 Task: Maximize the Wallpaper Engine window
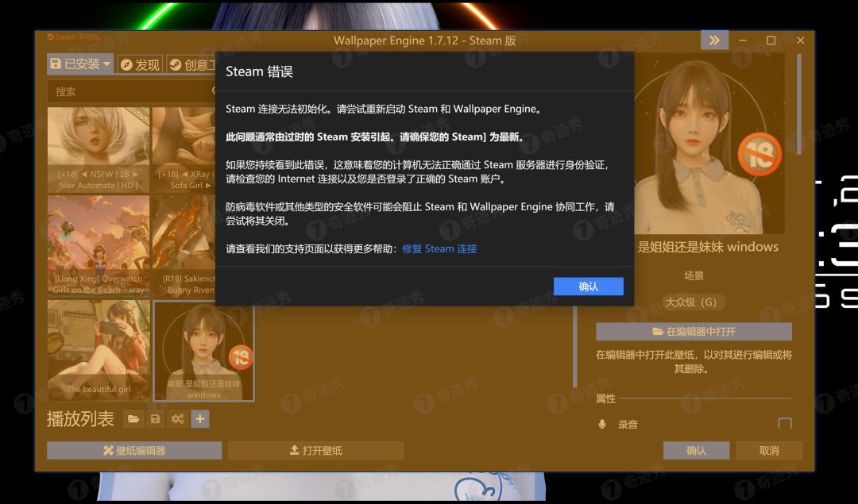coord(771,40)
